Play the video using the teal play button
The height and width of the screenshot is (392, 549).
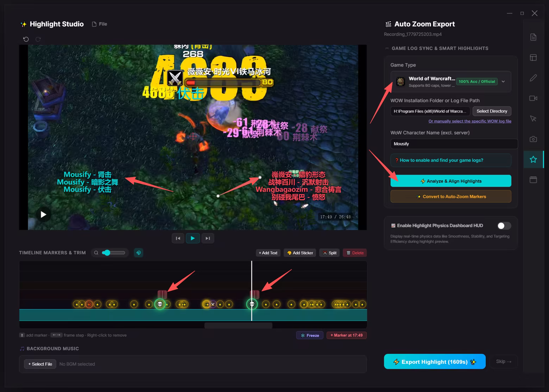[x=193, y=238]
